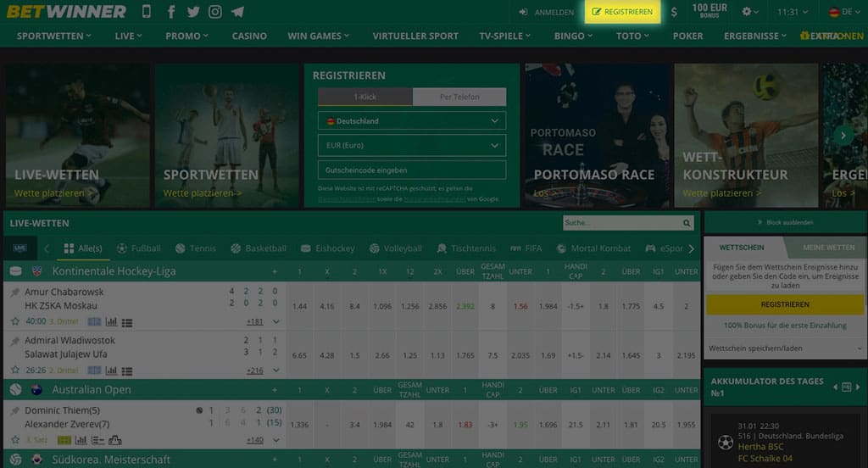Advance the banner carousel with right arrow
Viewport: 868px width, 468px height.
[x=843, y=135]
